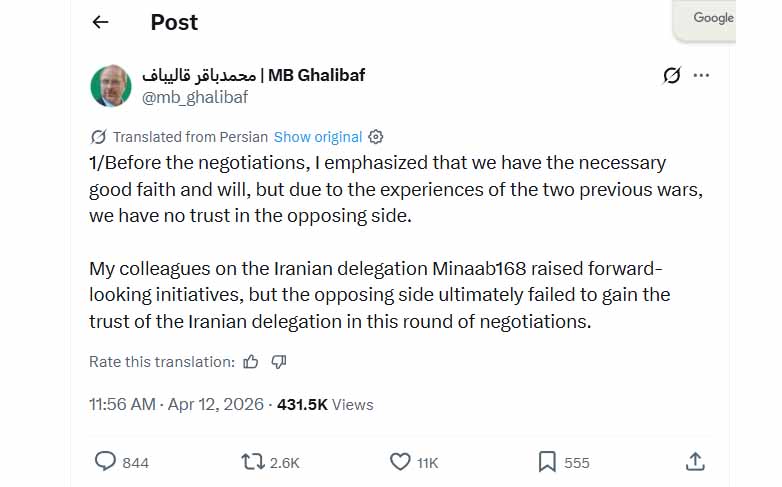The width and height of the screenshot is (782, 487).
Task: Open the three-dot more options menu
Action: click(x=701, y=75)
